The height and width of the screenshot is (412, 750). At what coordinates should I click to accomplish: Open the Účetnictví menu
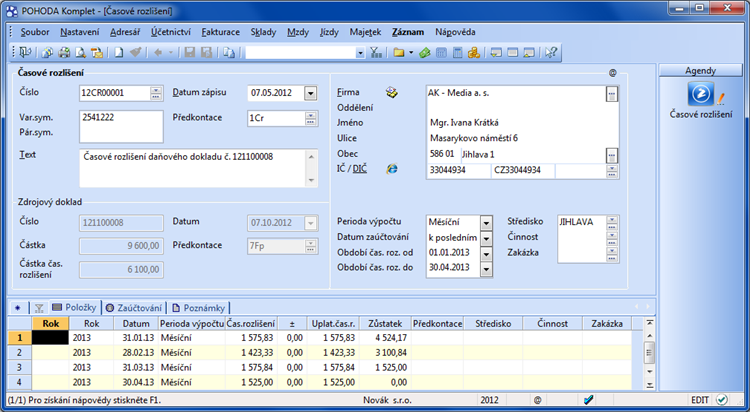[x=171, y=32]
